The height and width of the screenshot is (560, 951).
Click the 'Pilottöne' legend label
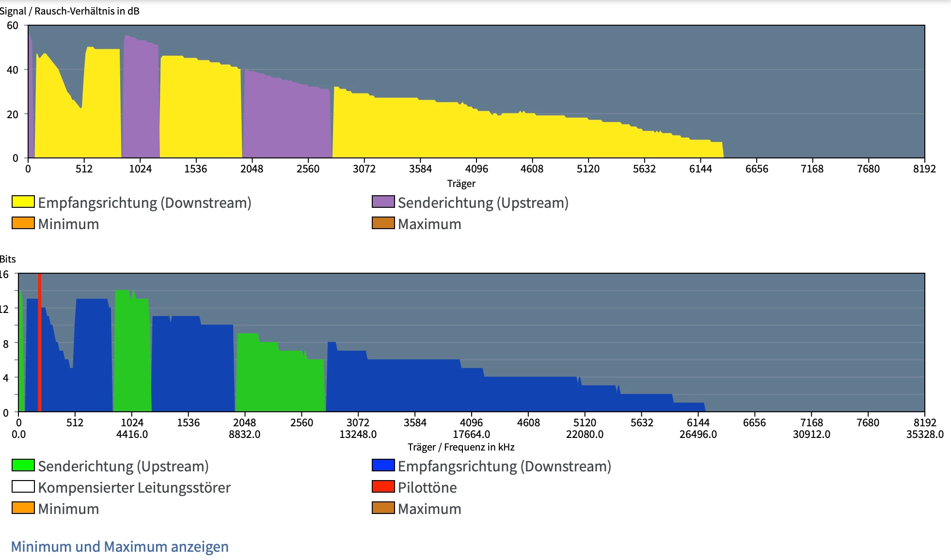[x=427, y=487]
